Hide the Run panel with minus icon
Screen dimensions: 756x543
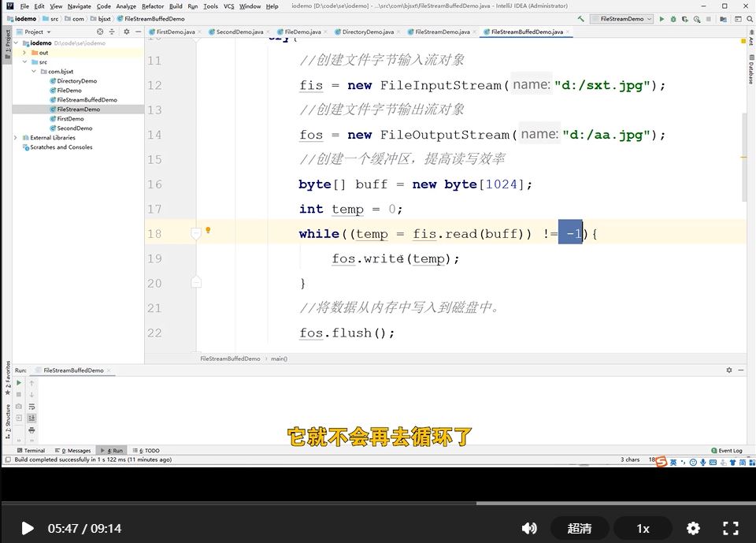click(x=741, y=370)
